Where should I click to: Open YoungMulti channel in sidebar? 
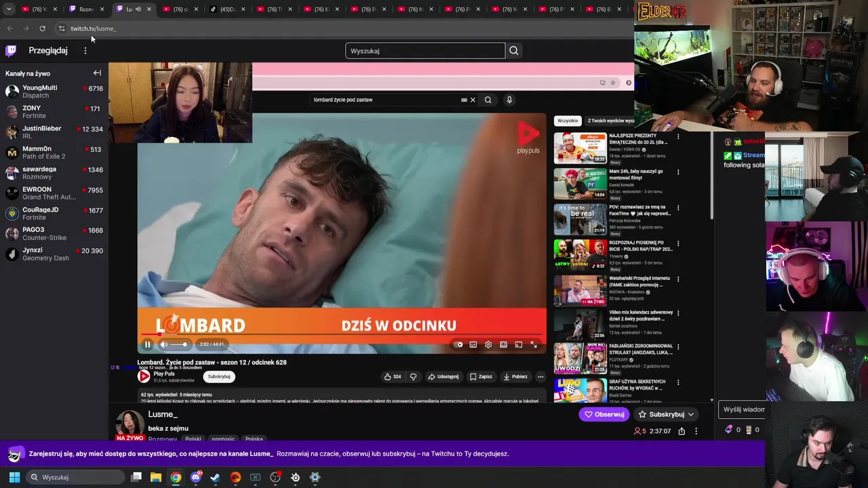(54, 91)
